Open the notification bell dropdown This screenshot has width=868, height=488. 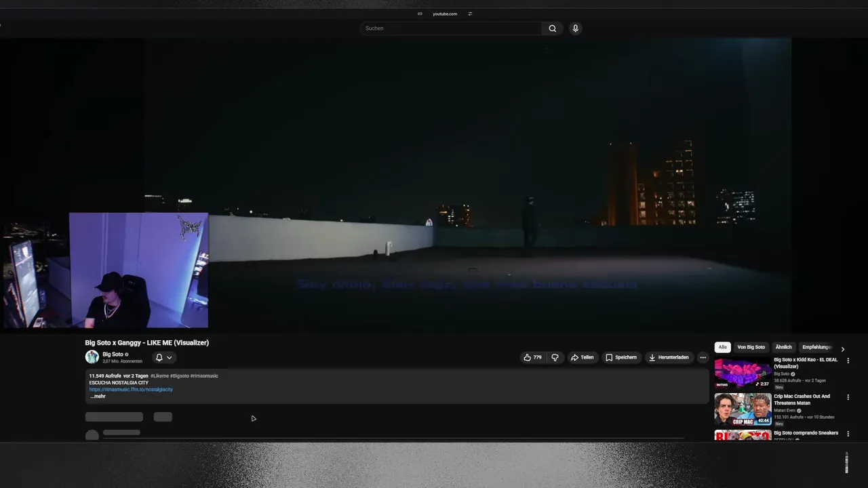163,357
